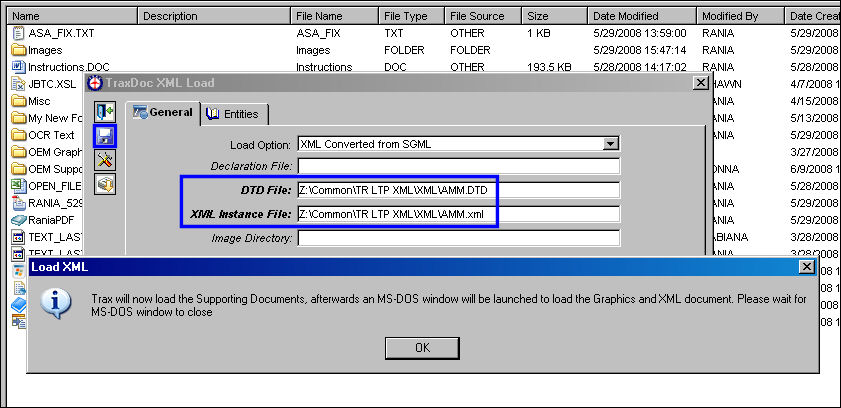Select the JBTC.XSL name text
The height and width of the screenshot is (408, 841).
[x=52, y=85]
